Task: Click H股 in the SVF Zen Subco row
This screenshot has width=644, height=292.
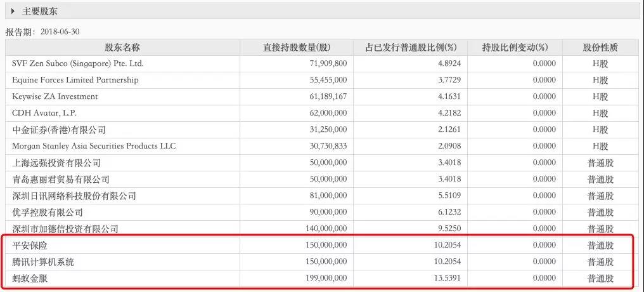Action: coord(600,63)
